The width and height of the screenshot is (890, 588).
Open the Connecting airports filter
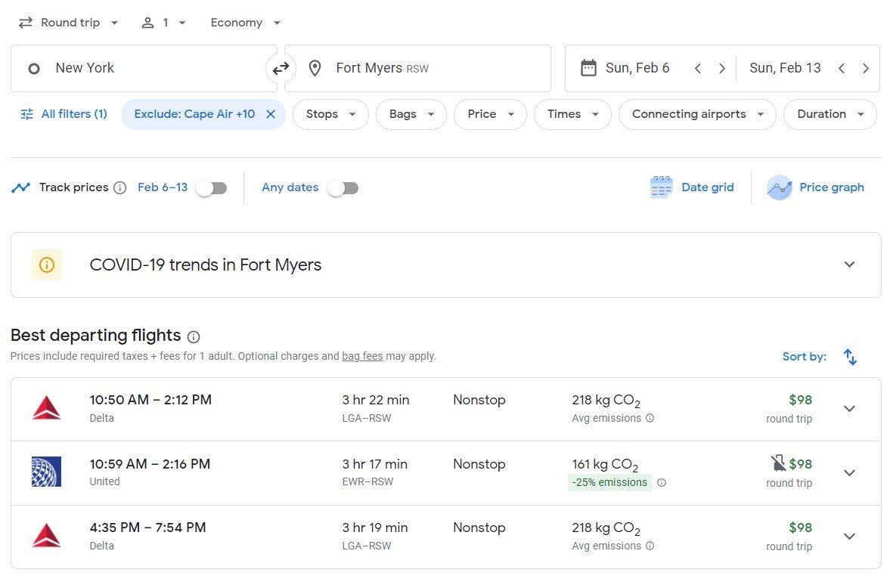tap(696, 114)
